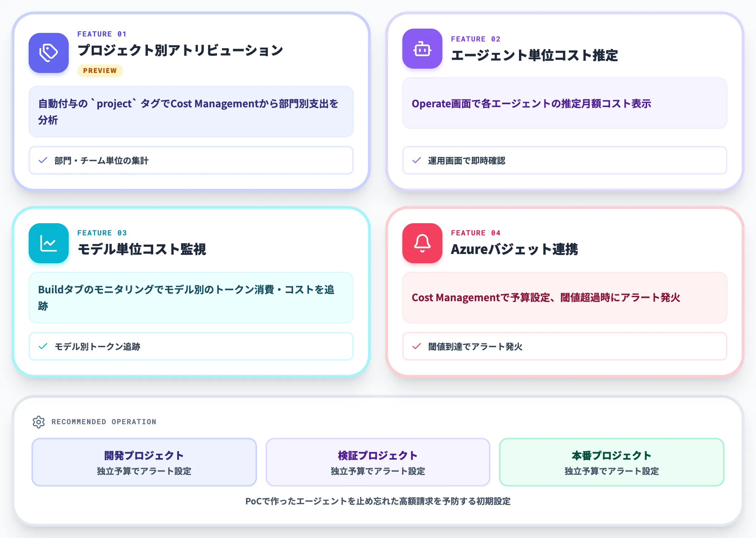The width and height of the screenshot is (756, 538).
Task: Click the RECOMMENDED OPERATION label
Action: 104,422
